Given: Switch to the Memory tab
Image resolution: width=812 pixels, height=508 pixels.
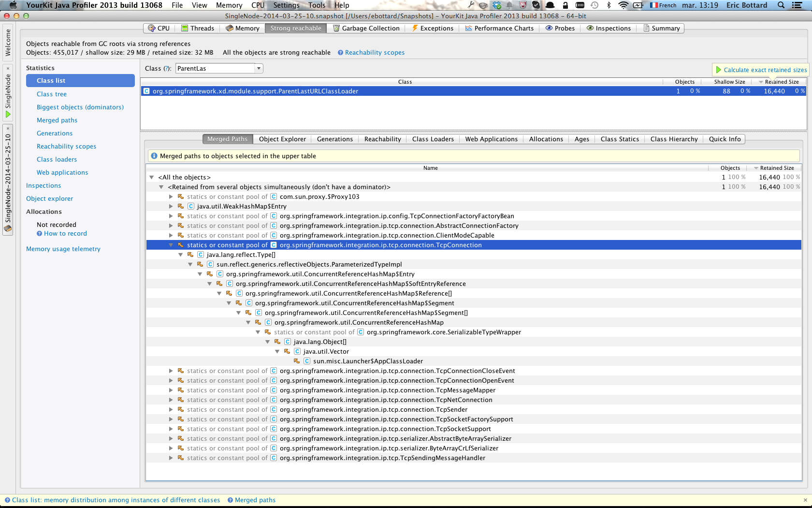Looking at the screenshot, I should [x=243, y=28].
